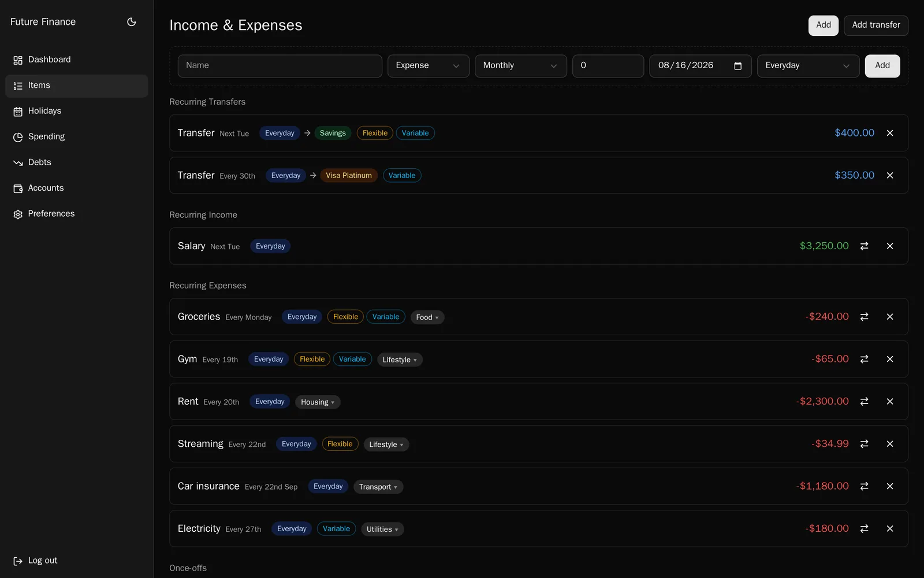
Task: Open Groceries Food category dropdown
Action: [427, 317]
